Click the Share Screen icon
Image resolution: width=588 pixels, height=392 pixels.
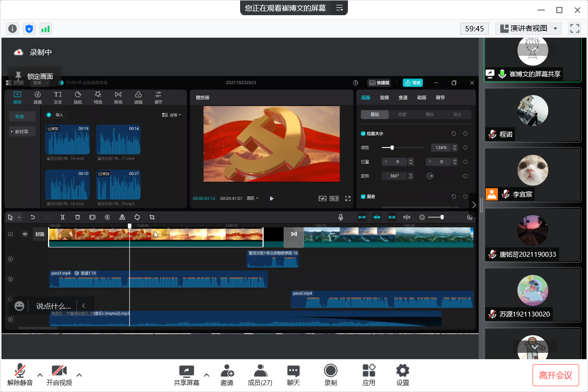(x=186, y=375)
